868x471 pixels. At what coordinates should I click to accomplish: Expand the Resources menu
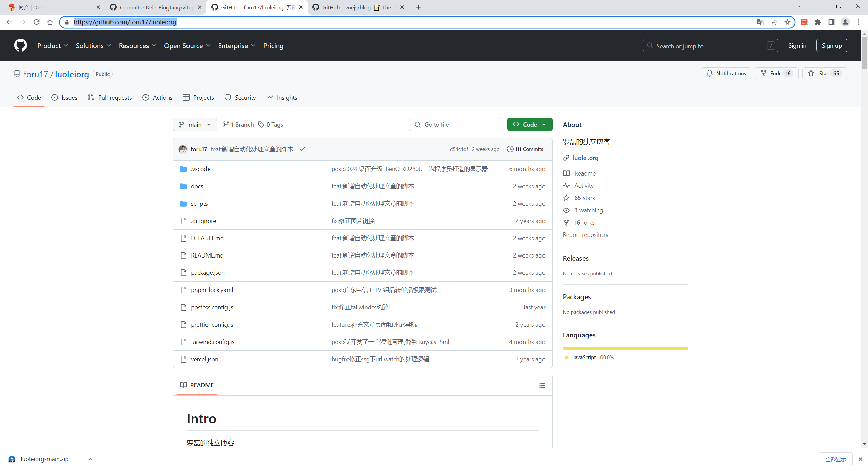point(137,45)
